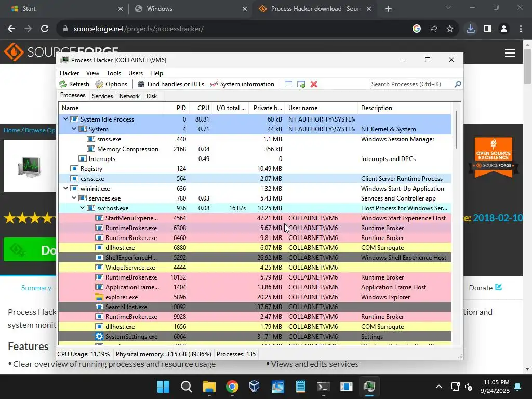Image resolution: width=532 pixels, height=399 pixels.
Task: Click the search magnifier icon in Process Hacker
Action: (458, 84)
